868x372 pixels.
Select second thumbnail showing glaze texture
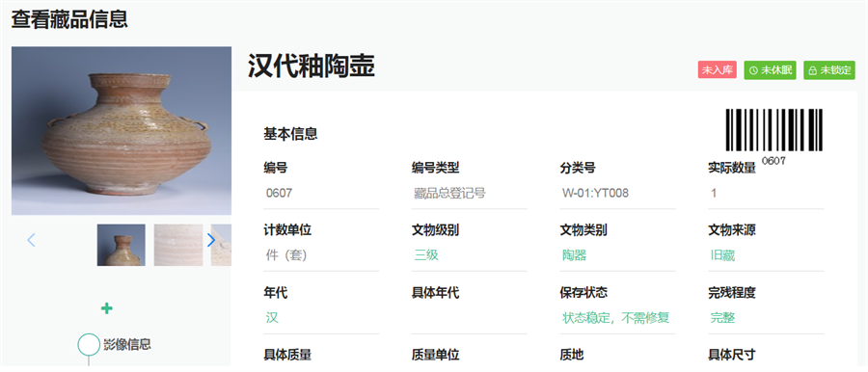click(x=178, y=245)
